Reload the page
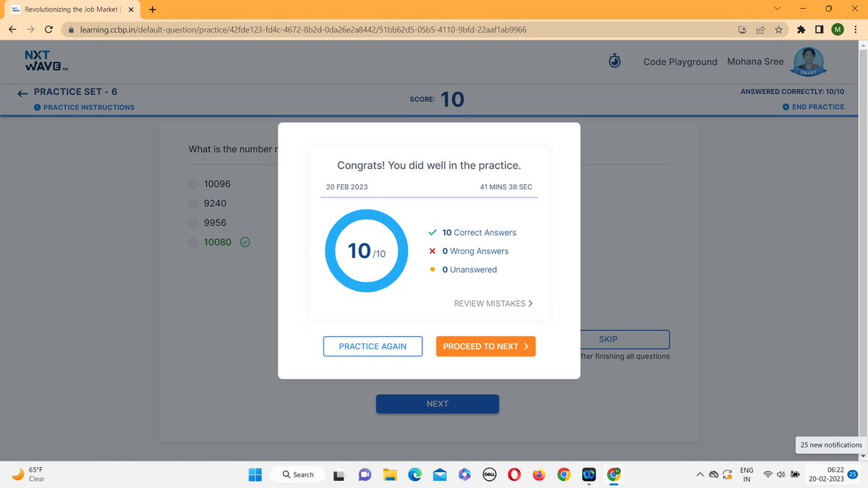868x488 pixels. pos(48,30)
